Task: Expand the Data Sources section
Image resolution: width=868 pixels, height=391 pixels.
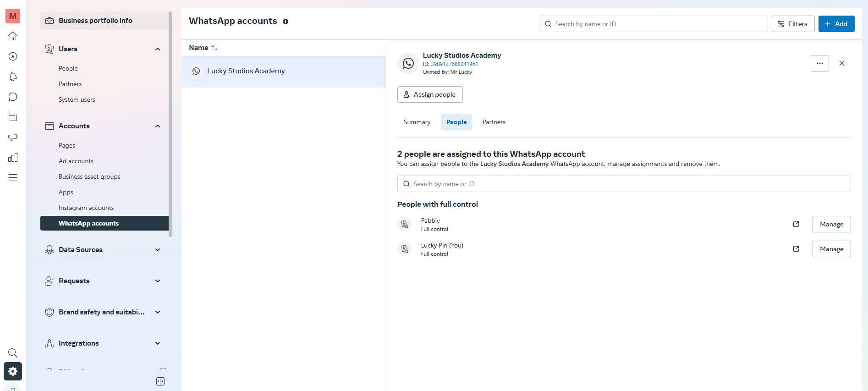Action: (158, 250)
